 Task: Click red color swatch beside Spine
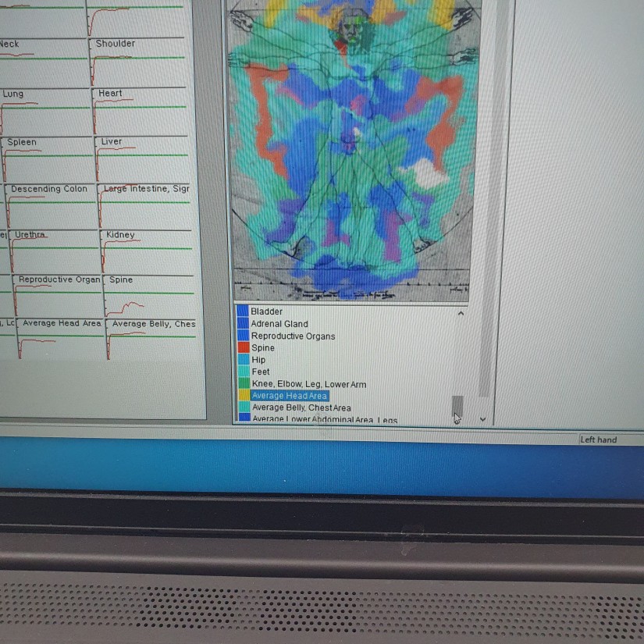point(244,347)
